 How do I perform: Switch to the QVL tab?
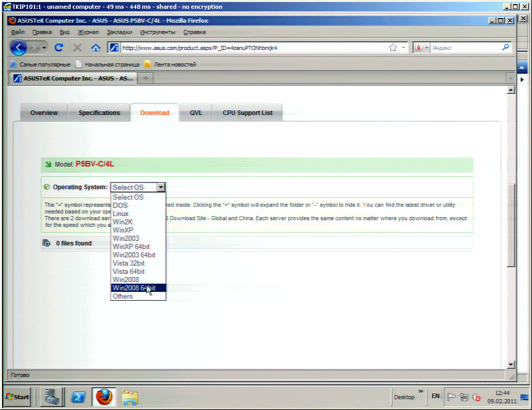196,112
